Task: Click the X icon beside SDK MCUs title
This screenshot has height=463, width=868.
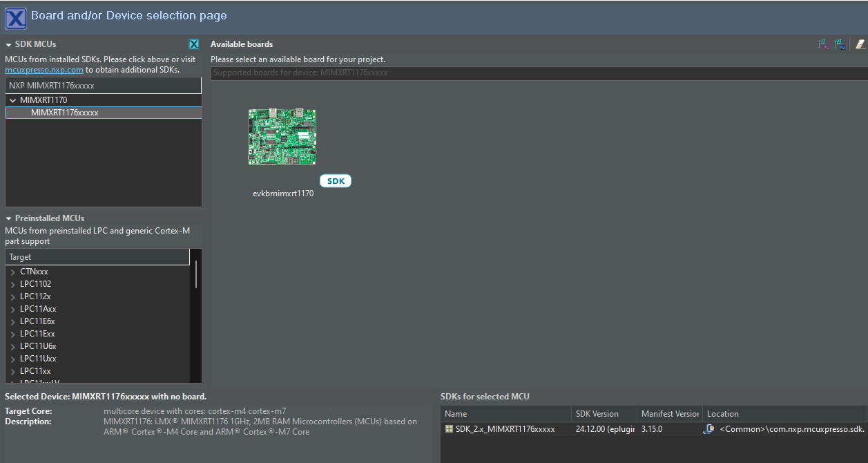Action: [194, 43]
